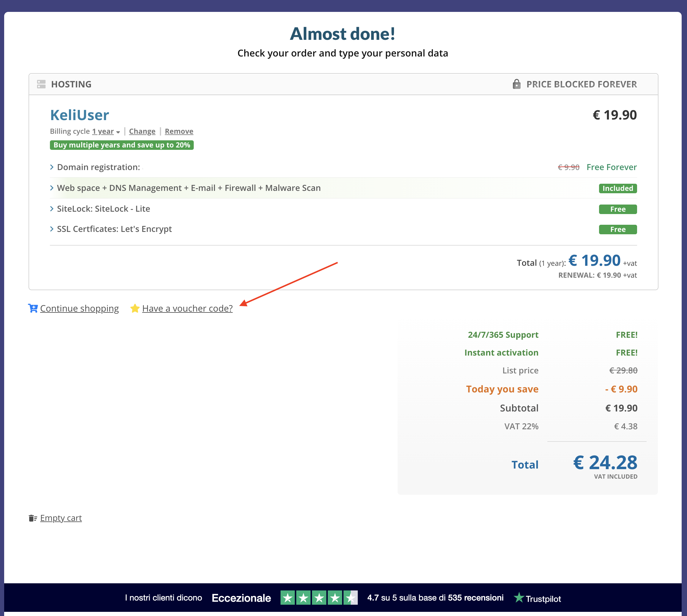Click the 24/7/365 Support label
Viewport: 687px width, 616px height.
pyautogui.click(x=503, y=335)
